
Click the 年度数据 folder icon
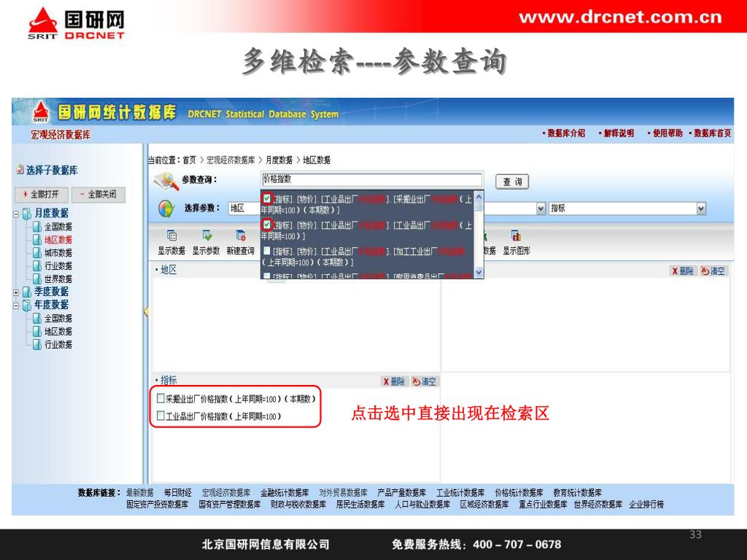pyautogui.click(x=27, y=305)
